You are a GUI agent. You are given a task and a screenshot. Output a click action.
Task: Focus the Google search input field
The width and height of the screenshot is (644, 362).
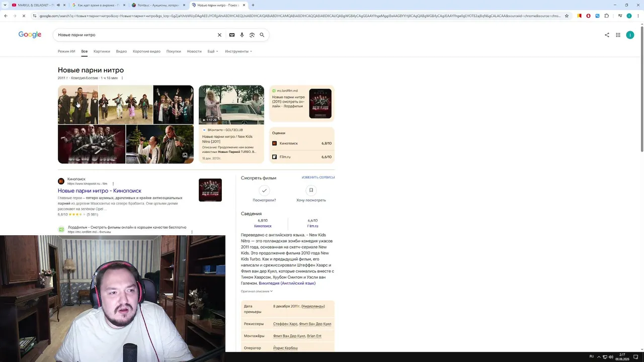136,35
